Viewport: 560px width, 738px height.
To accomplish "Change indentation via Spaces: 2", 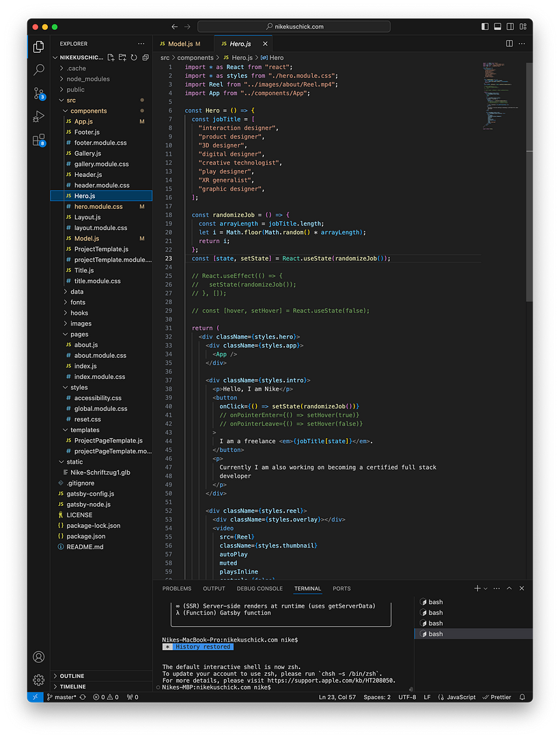I will click(377, 697).
